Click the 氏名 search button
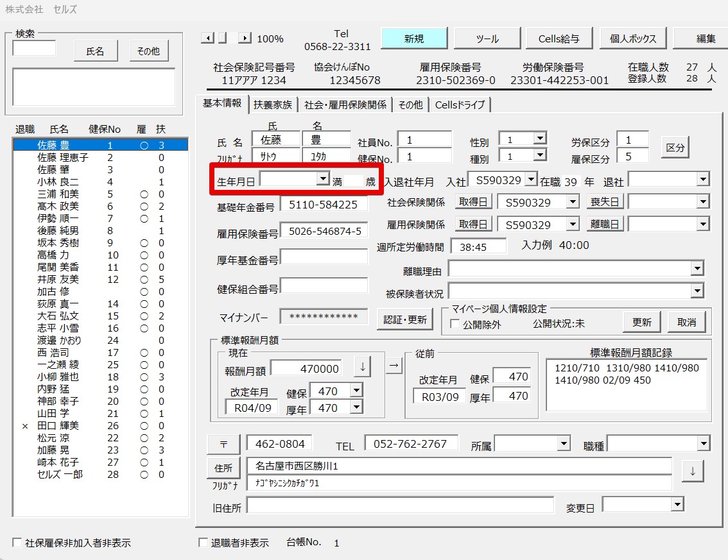 pos(96,51)
